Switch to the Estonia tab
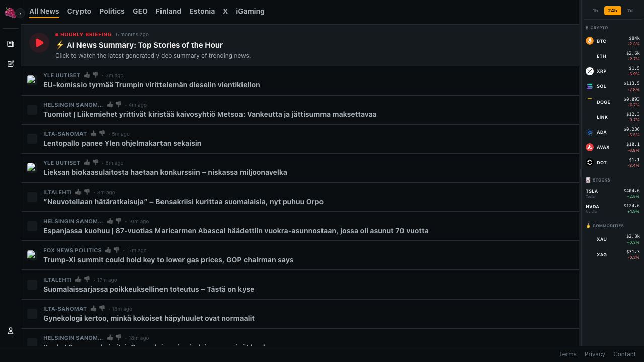The image size is (644, 362). [x=202, y=11]
